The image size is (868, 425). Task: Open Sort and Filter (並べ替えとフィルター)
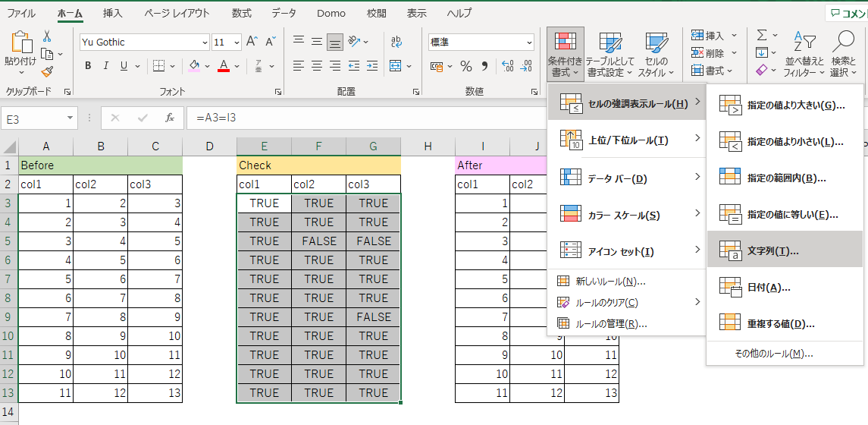point(805,55)
